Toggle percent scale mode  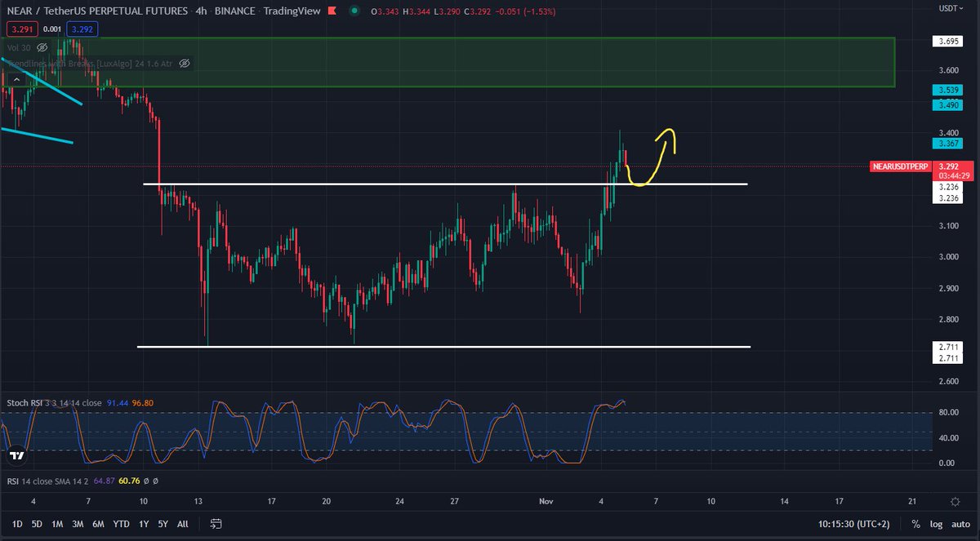pyautogui.click(x=916, y=524)
